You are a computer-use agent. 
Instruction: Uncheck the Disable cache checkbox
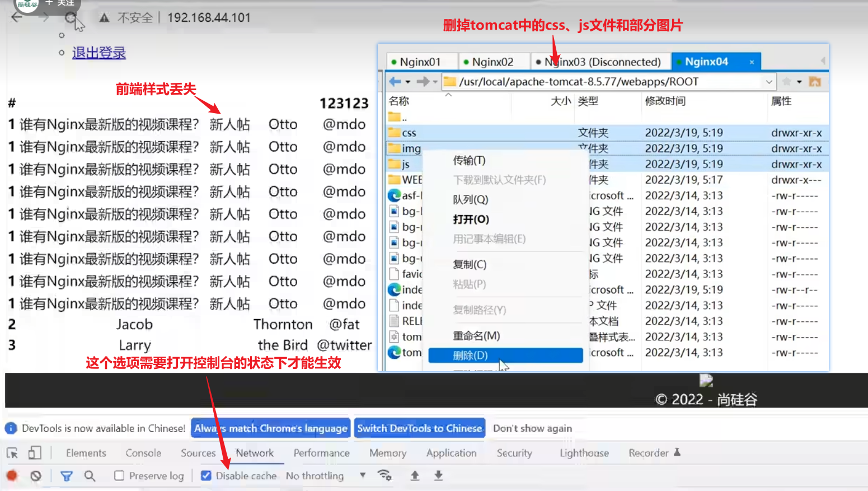206,476
